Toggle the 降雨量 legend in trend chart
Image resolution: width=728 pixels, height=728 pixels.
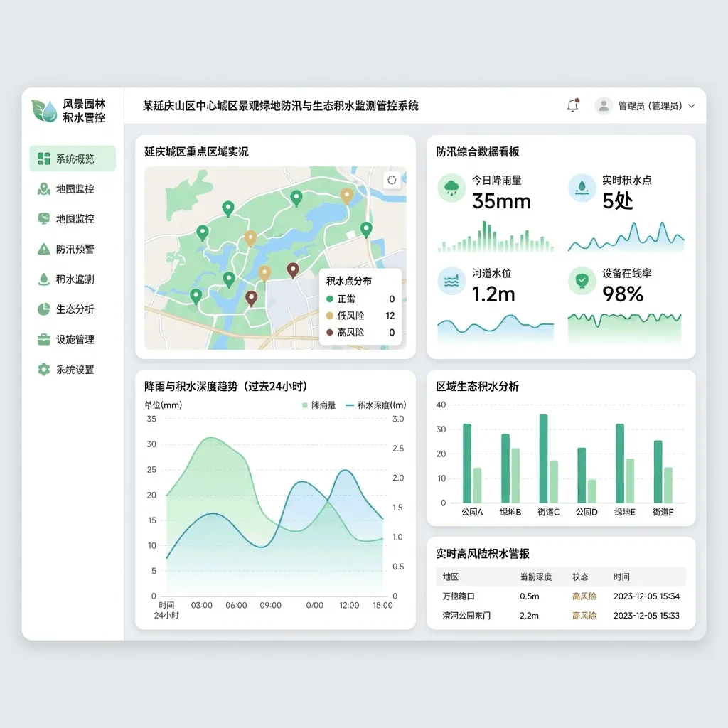pos(318,405)
